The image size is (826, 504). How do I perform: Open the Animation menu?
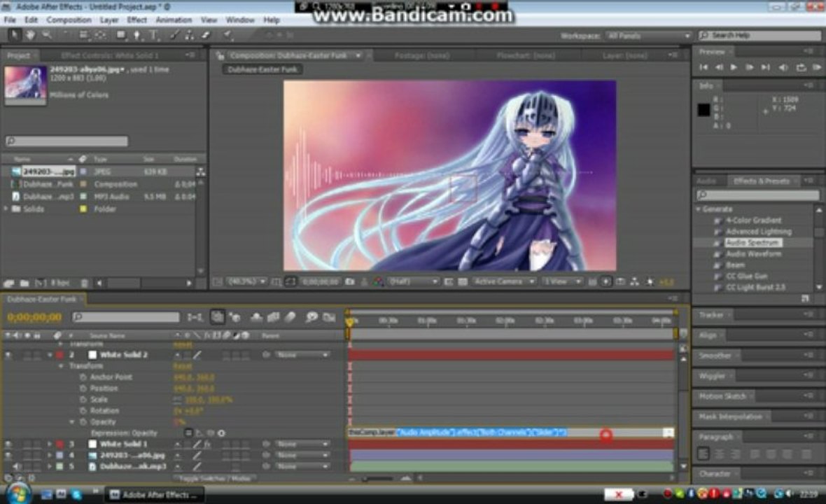(x=174, y=20)
